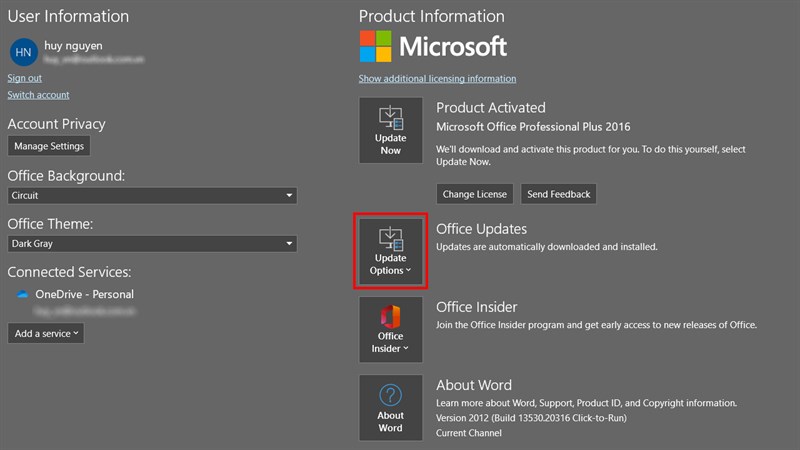The image size is (800, 450).
Task: Click the About Word heading text
Action: [x=473, y=385]
